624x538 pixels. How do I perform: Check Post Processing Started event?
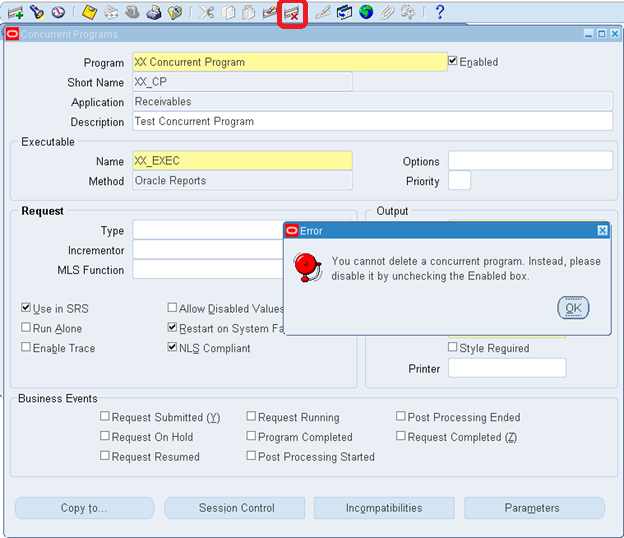coord(251,456)
